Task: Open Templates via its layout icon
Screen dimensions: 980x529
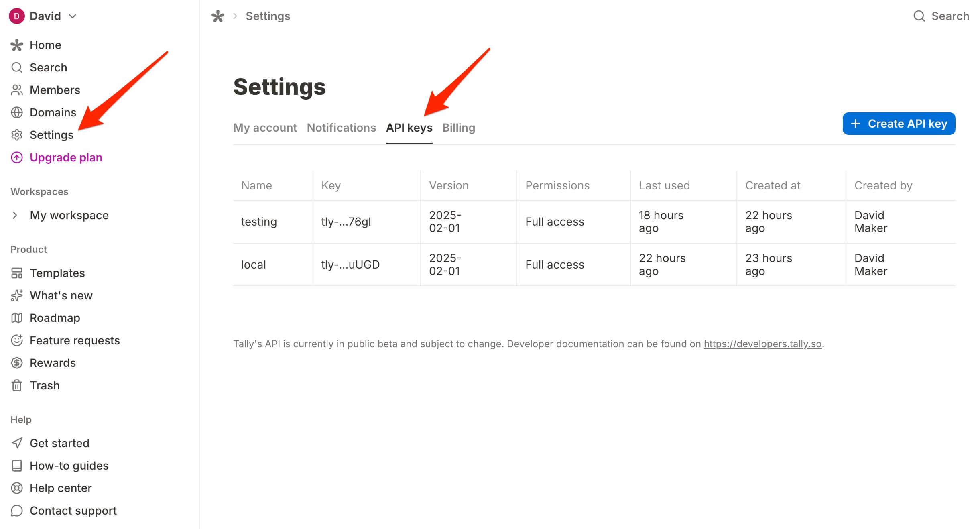Action: coord(16,273)
